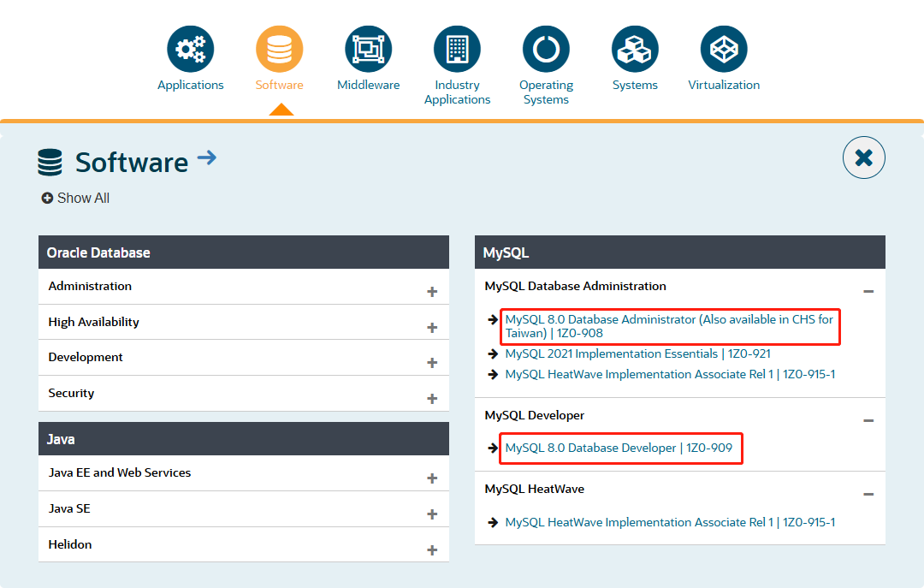Collapse the MySQL Database Administration section

(868, 291)
